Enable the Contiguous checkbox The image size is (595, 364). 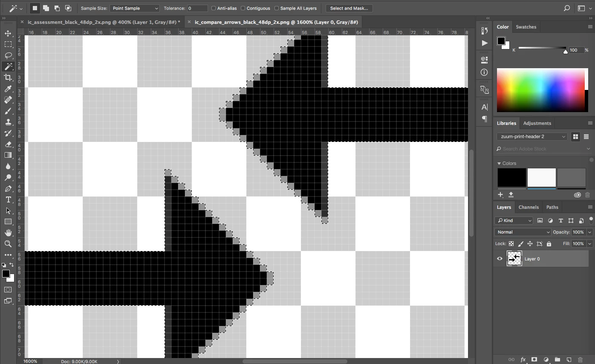tap(255, 8)
